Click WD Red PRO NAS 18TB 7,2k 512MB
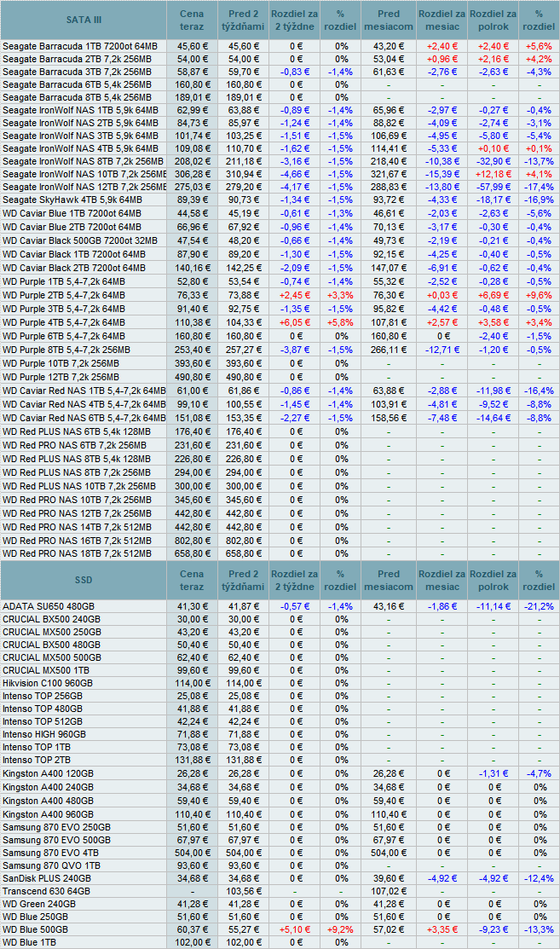The height and width of the screenshot is (949, 560). click(77, 553)
